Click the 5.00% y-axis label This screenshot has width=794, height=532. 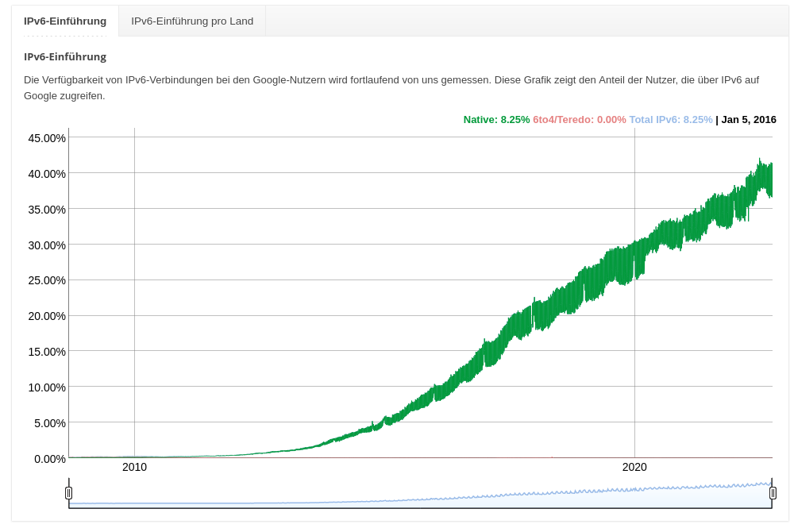tap(50, 423)
